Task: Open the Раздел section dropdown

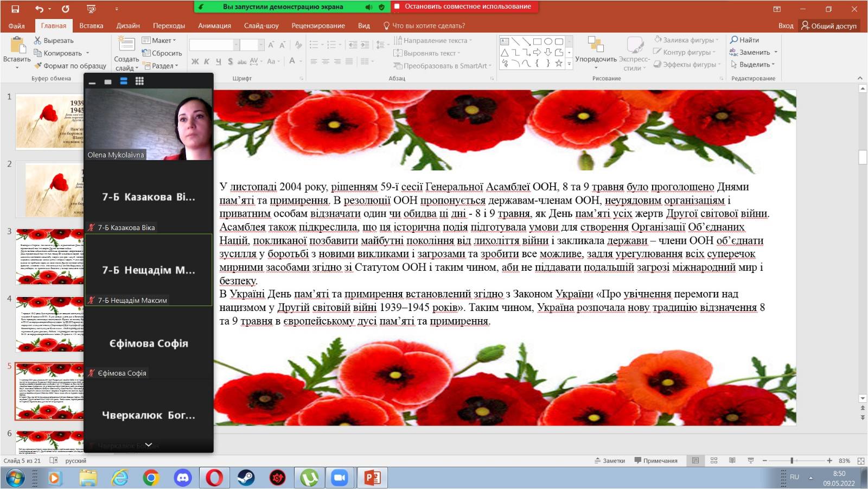Action: [160, 66]
